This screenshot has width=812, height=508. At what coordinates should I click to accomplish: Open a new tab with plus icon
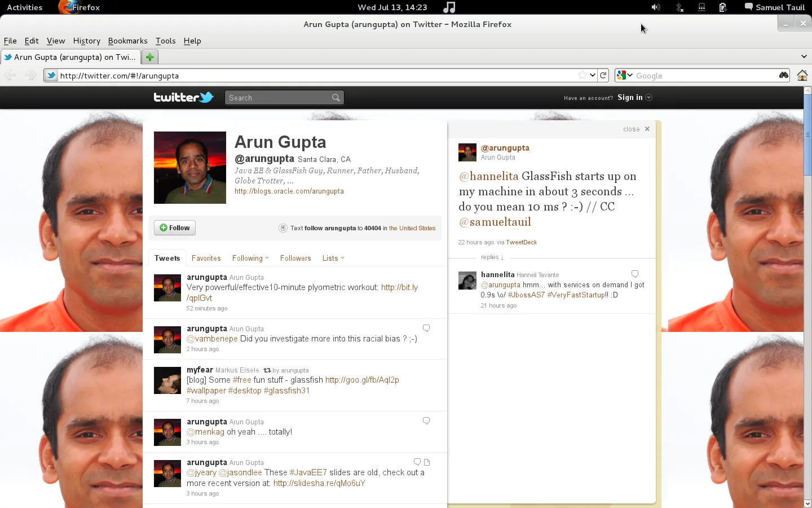point(149,57)
